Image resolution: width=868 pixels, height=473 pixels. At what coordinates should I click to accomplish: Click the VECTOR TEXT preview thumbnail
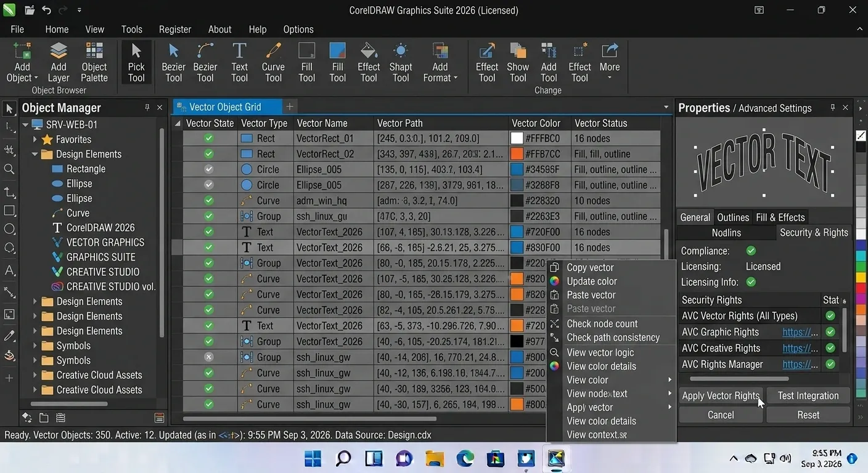click(x=764, y=163)
